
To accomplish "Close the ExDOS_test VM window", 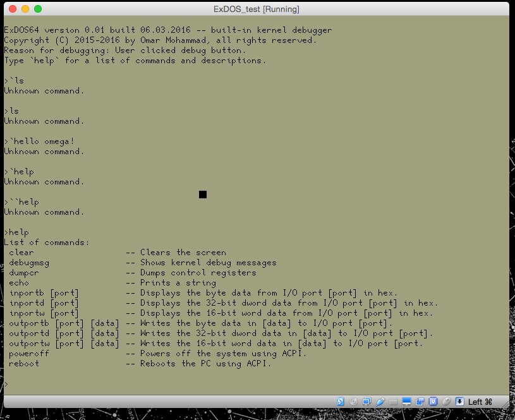I will tap(13, 9).
